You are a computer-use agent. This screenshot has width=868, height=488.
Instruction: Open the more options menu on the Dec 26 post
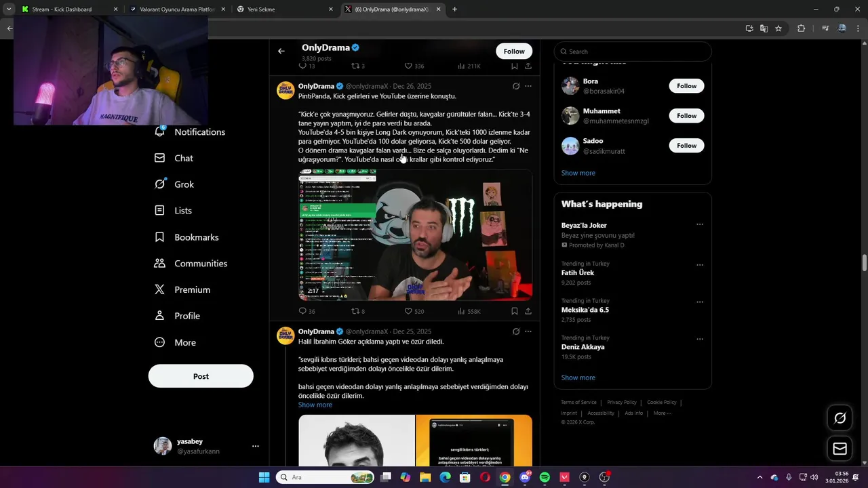[528, 86]
